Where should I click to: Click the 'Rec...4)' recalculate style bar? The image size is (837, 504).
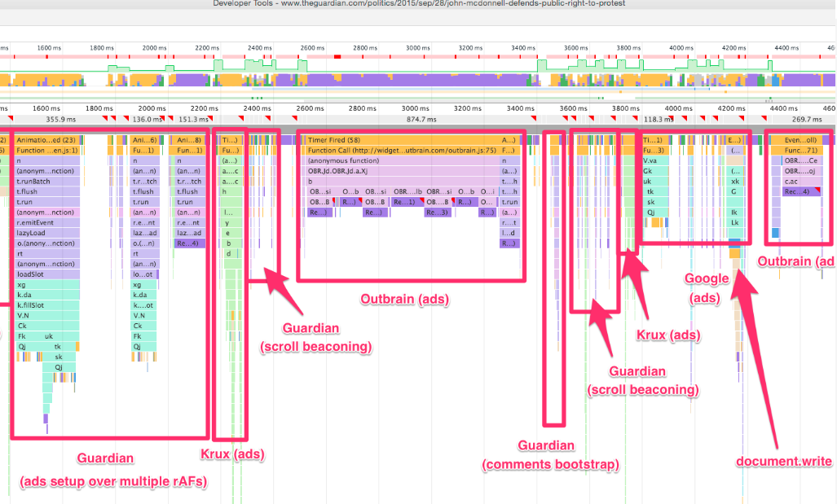801,191
